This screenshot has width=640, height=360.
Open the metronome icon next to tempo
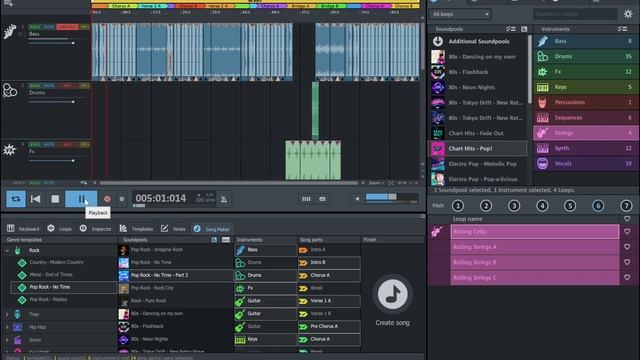[x=224, y=199]
